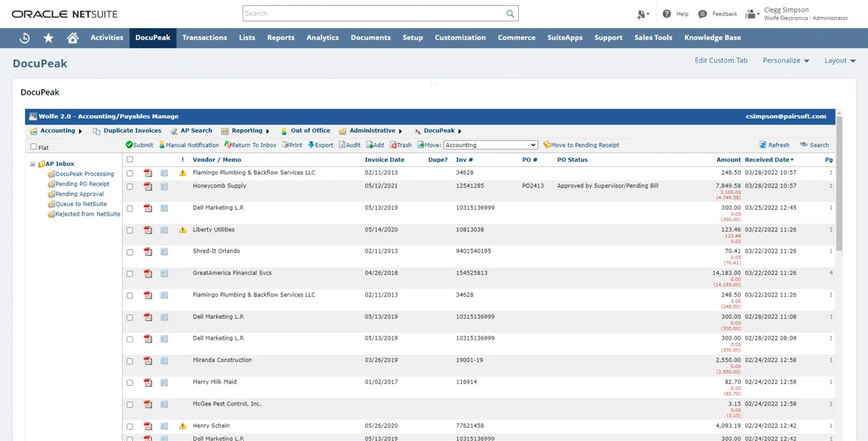Screen dimensions: 868x441
Task: Click the search magnifier icon
Action: [510, 14]
